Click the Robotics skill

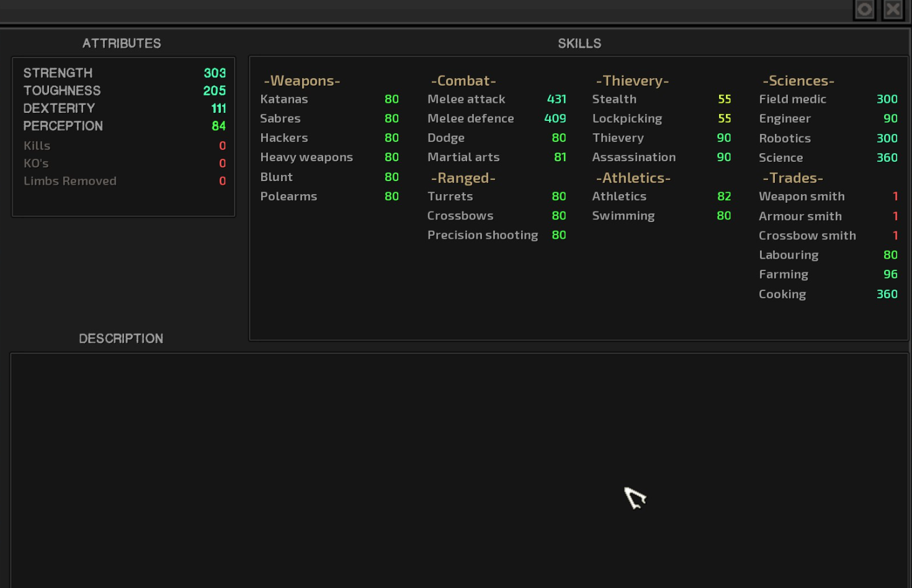click(828, 138)
